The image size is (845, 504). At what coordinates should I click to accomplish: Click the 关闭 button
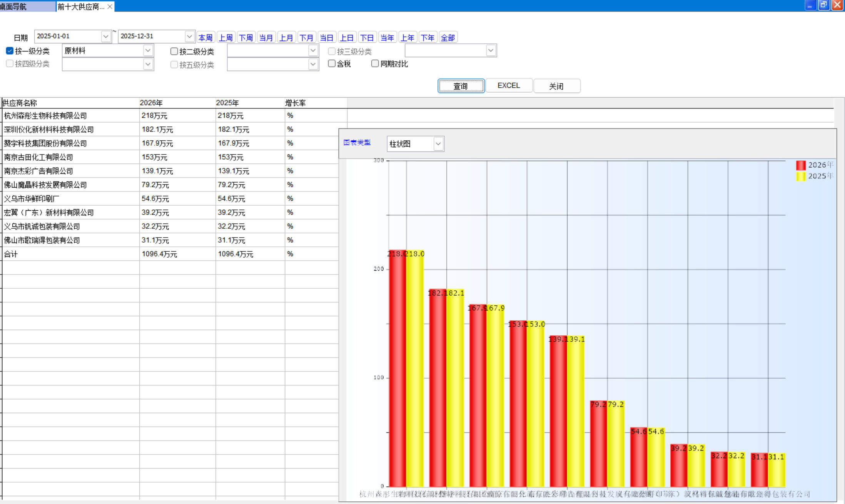point(556,86)
